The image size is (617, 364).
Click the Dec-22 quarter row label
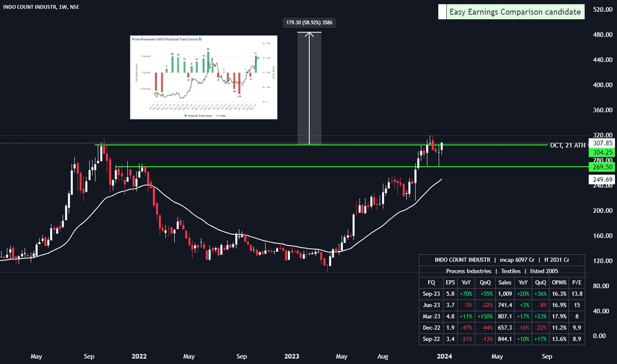coord(431,328)
